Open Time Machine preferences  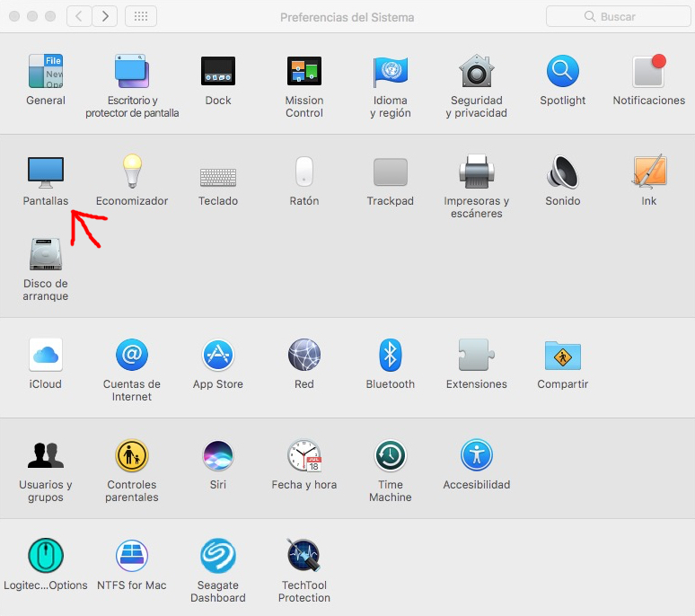coord(390,455)
